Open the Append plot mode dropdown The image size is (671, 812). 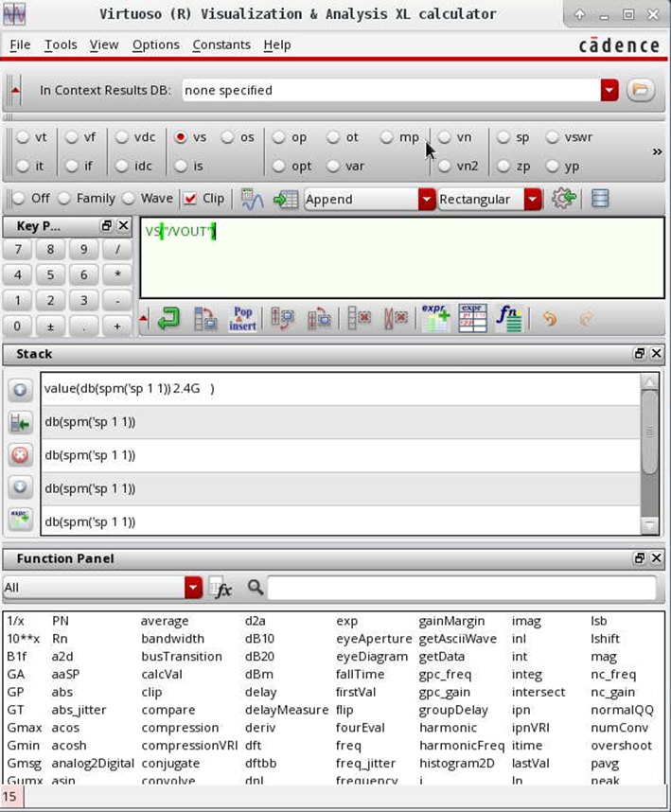(x=427, y=199)
